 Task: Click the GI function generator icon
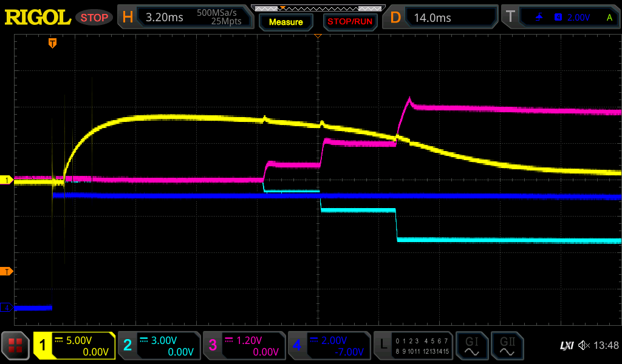click(471, 346)
